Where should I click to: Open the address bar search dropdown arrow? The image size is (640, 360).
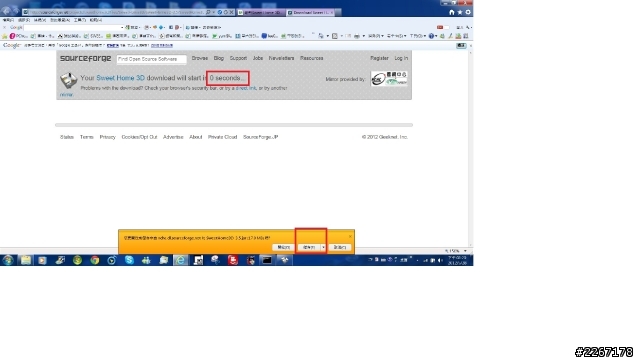(213, 12)
